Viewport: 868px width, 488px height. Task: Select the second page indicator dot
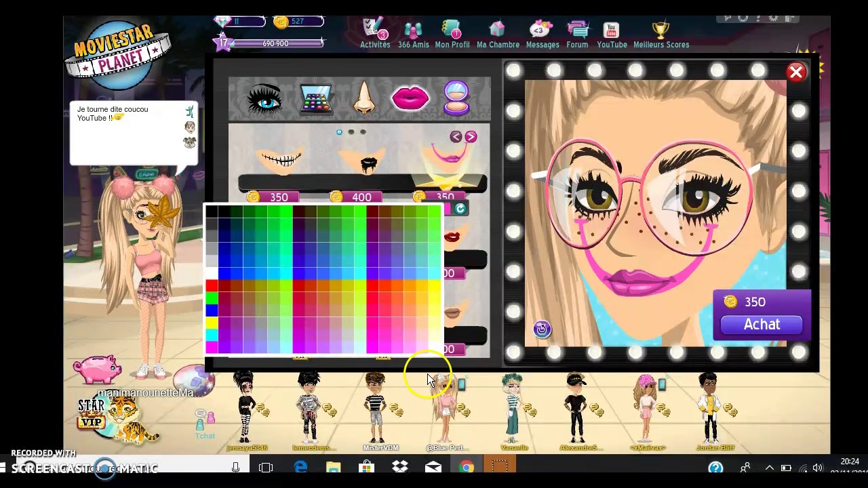tap(351, 132)
